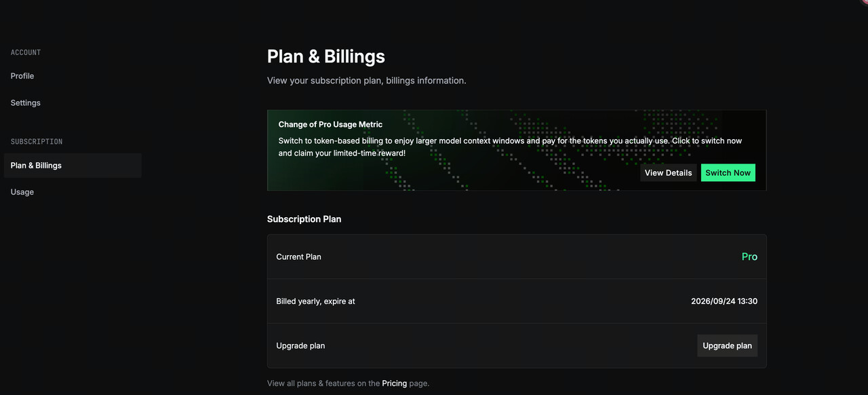Open the Usage subscription page
The width and height of the screenshot is (868, 395).
[x=22, y=192]
